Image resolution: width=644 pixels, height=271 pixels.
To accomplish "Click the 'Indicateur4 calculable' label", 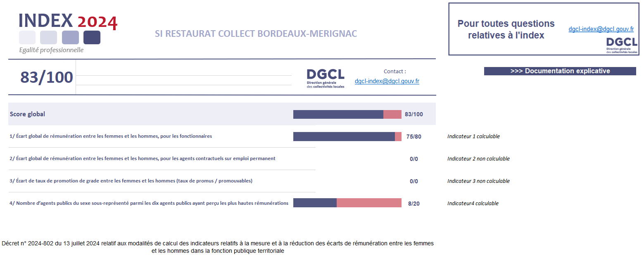I will point(473,204).
